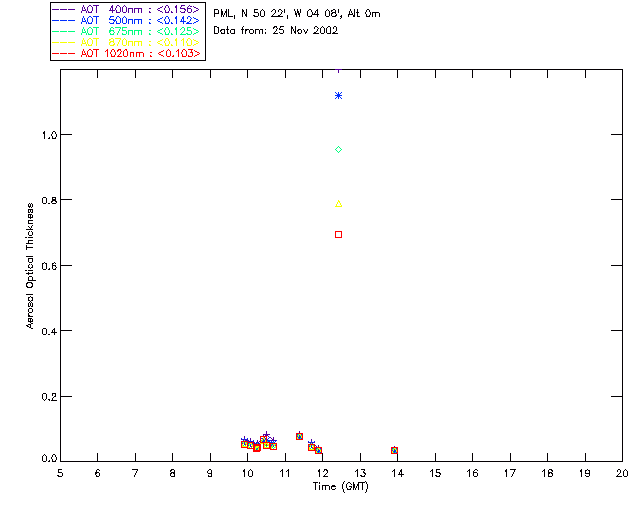Select legend entry AOT 500nm : <0.142>

(126, 20)
